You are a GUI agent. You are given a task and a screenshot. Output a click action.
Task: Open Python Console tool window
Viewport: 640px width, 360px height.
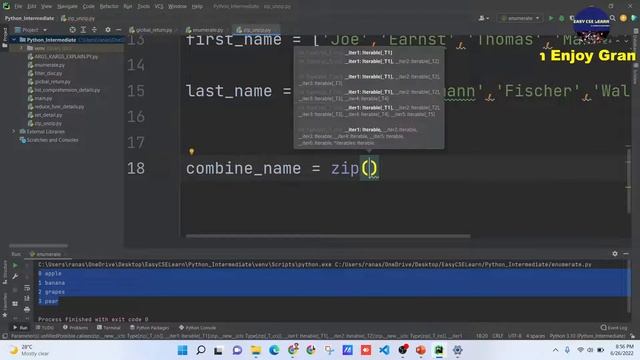pyautogui.click(x=198, y=328)
